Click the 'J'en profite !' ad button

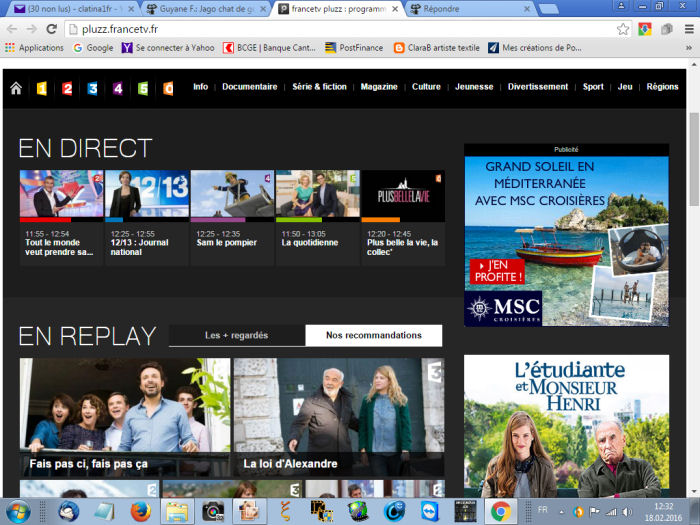pos(497,271)
